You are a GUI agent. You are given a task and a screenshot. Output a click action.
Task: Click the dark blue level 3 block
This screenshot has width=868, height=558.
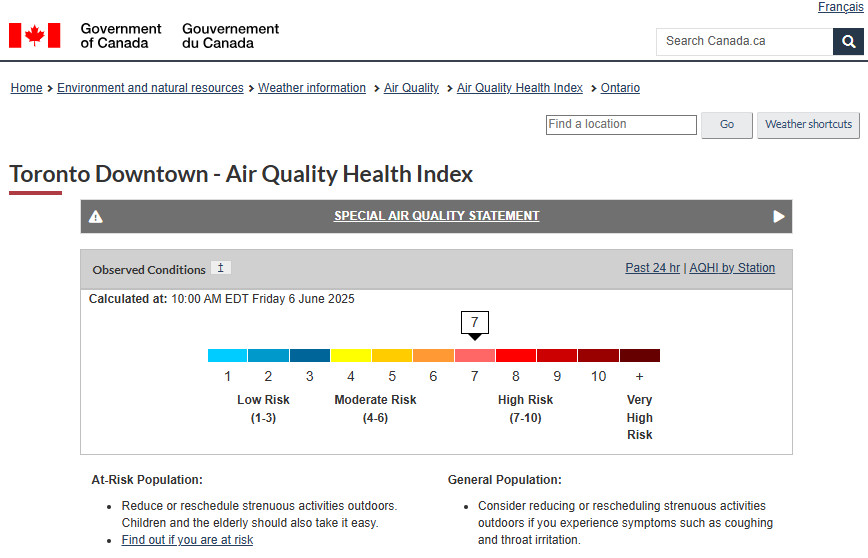310,355
